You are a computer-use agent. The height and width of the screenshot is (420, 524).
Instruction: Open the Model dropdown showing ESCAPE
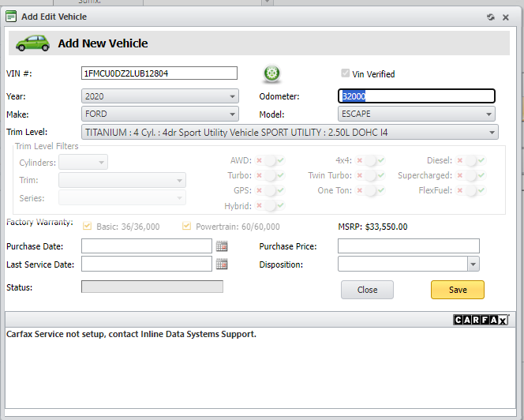[x=417, y=114]
